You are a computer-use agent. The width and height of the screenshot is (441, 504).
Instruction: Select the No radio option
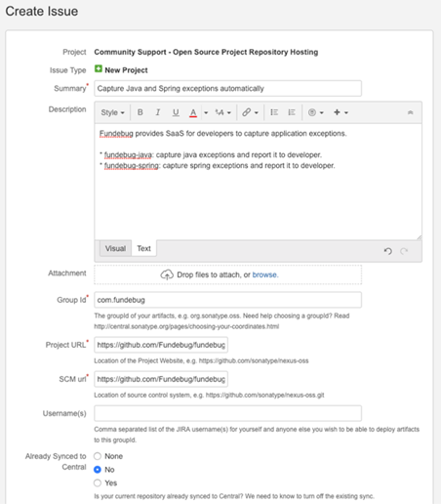(98, 470)
